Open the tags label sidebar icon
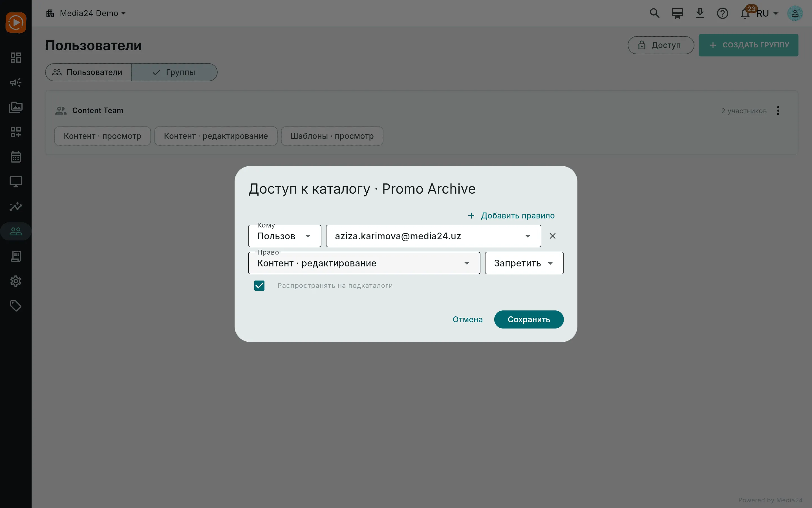Screen dimensions: 812x508 coord(16,306)
